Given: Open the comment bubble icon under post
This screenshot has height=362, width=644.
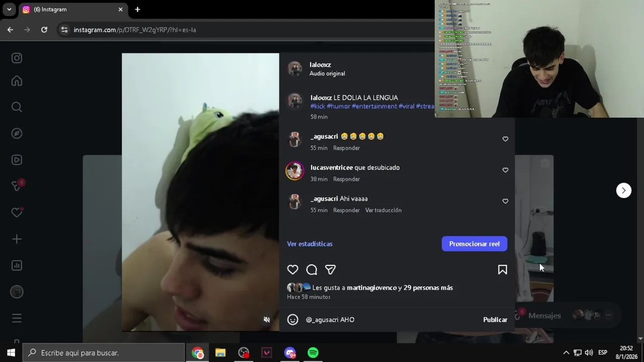Looking at the screenshot, I should click(x=311, y=270).
